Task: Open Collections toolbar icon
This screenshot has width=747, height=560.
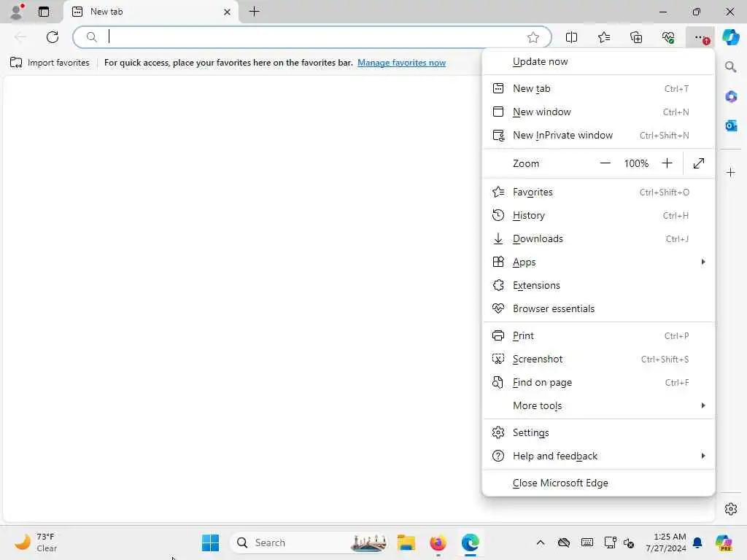Action: point(636,37)
